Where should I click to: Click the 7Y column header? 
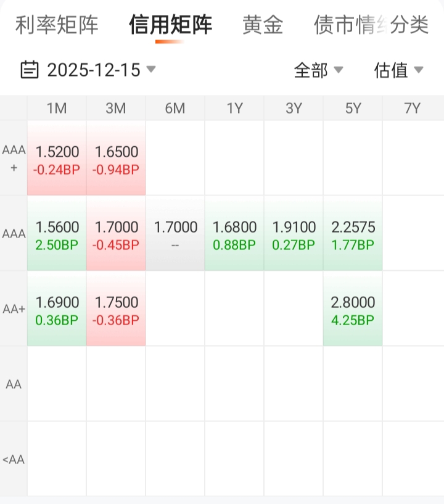point(412,109)
